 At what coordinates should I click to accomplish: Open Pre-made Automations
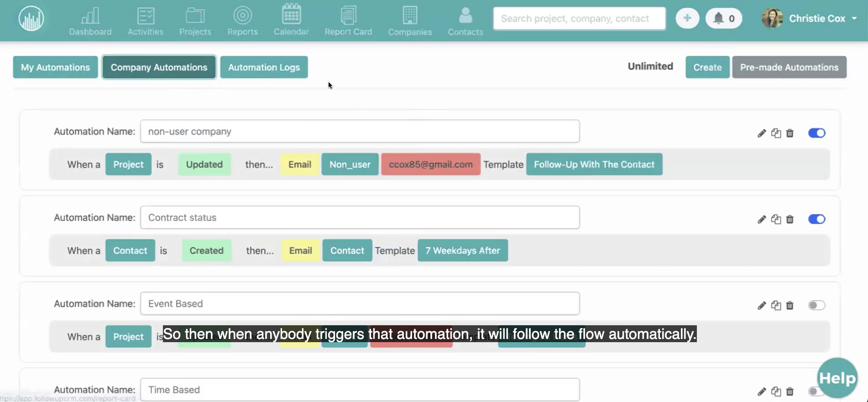pyautogui.click(x=789, y=67)
